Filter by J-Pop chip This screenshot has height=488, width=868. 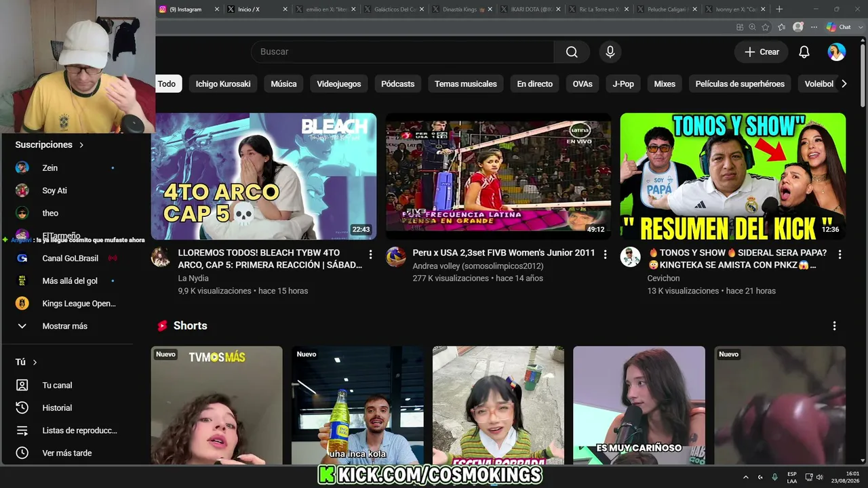click(623, 84)
